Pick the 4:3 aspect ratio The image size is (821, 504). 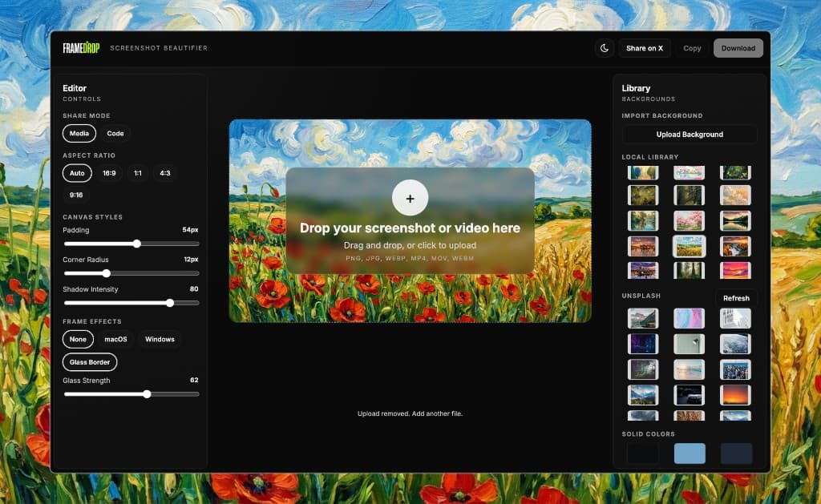(x=165, y=173)
